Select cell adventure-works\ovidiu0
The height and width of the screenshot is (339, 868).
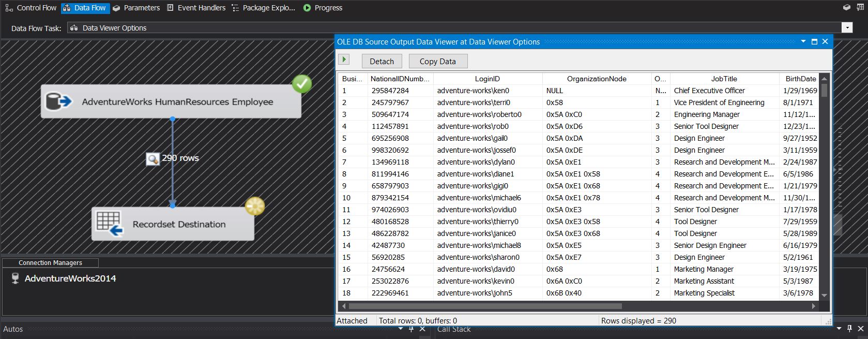(488, 210)
